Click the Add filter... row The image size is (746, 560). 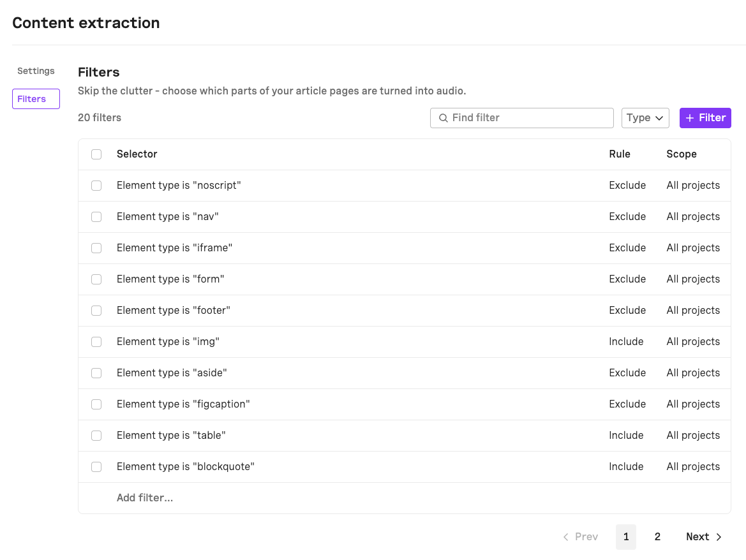point(145,498)
